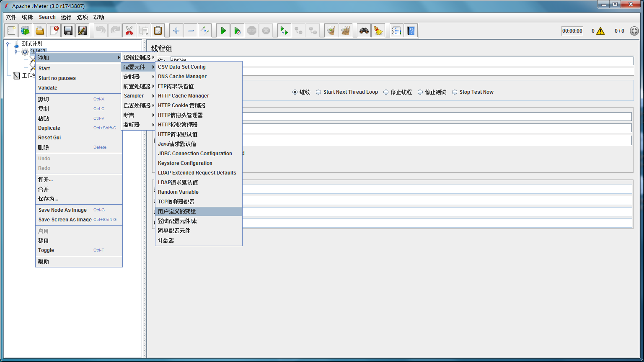The width and height of the screenshot is (644, 362).
Task: Open the 文件 menu
Action: click(11, 17)
